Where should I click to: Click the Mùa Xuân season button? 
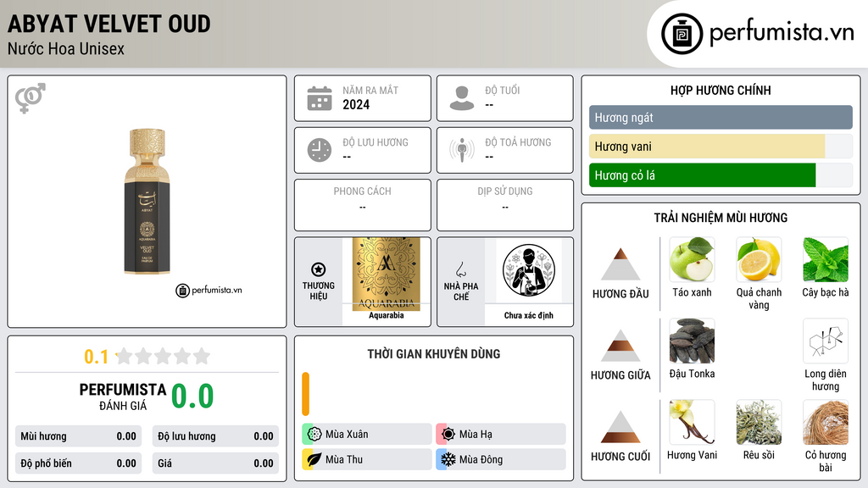(367, 435)
